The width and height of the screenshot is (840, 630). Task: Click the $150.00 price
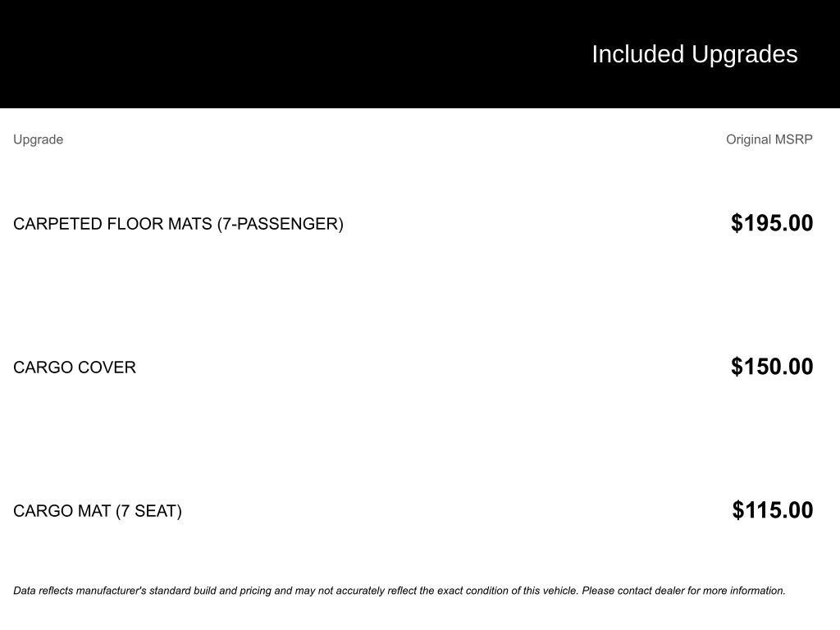[x=771, y=367]
